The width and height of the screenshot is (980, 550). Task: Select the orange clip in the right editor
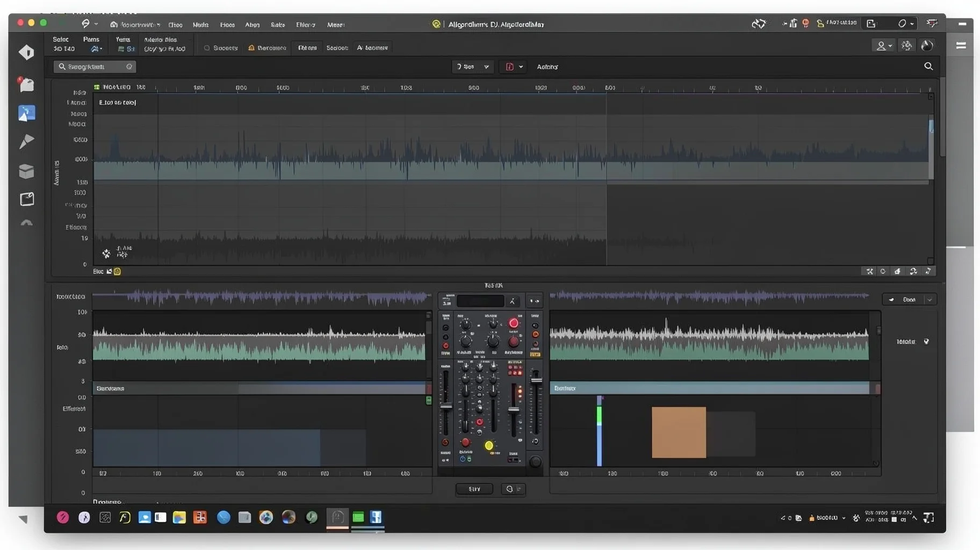pos(679,432)
